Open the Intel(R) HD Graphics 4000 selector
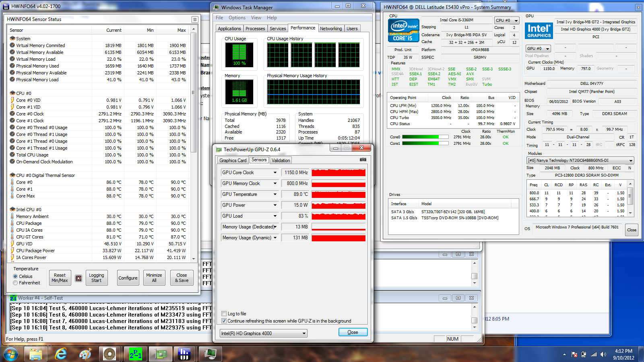Screen dimensions: 644x362 coord(264,333)
